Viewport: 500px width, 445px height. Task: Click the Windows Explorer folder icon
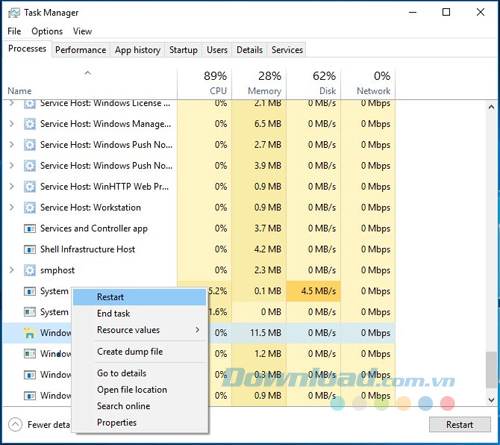30,333
